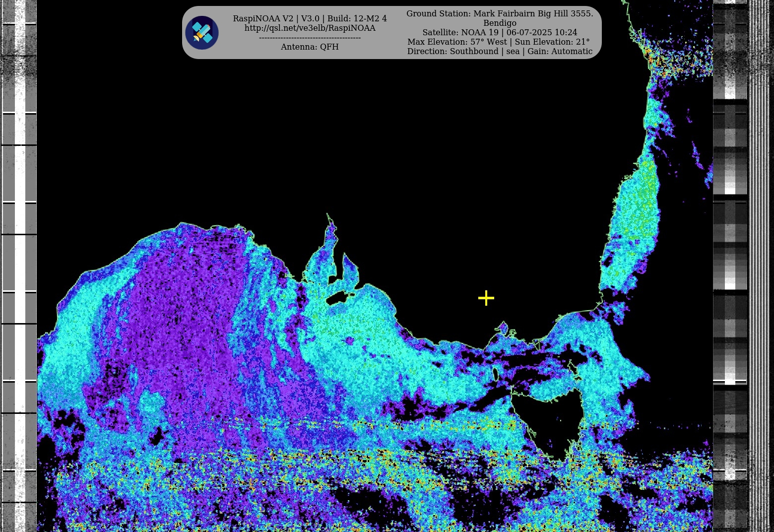Click the small Port Phillip Bay inlet
Screen dimensions: 774x532
(503, 328)
